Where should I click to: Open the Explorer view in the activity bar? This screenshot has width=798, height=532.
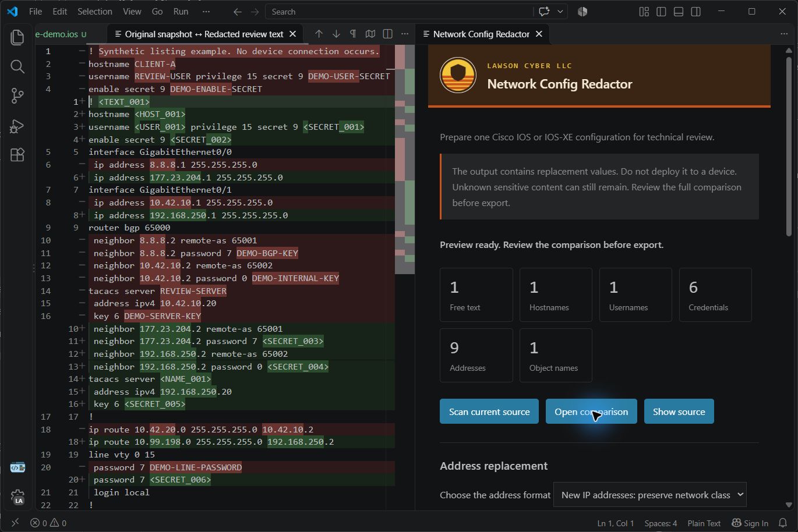click(17, 37)
